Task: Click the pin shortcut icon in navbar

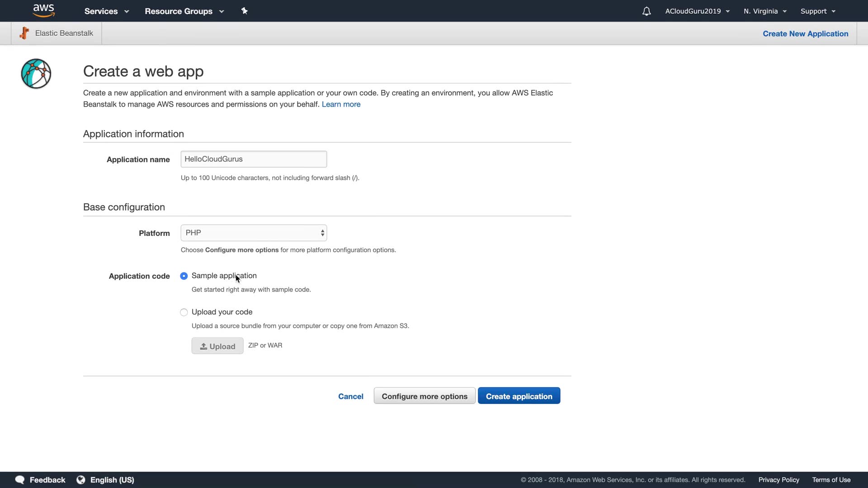Action: (x=244, y=11)
